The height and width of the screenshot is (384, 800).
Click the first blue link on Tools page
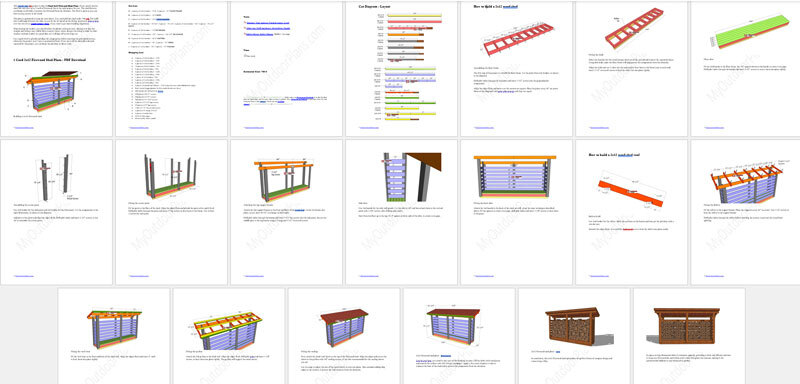tap(268, 23)
